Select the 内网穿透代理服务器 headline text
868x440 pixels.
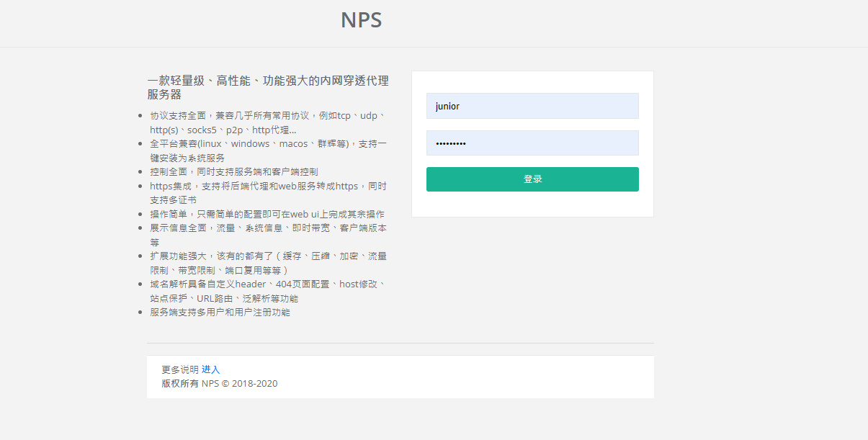coord(267,88)
